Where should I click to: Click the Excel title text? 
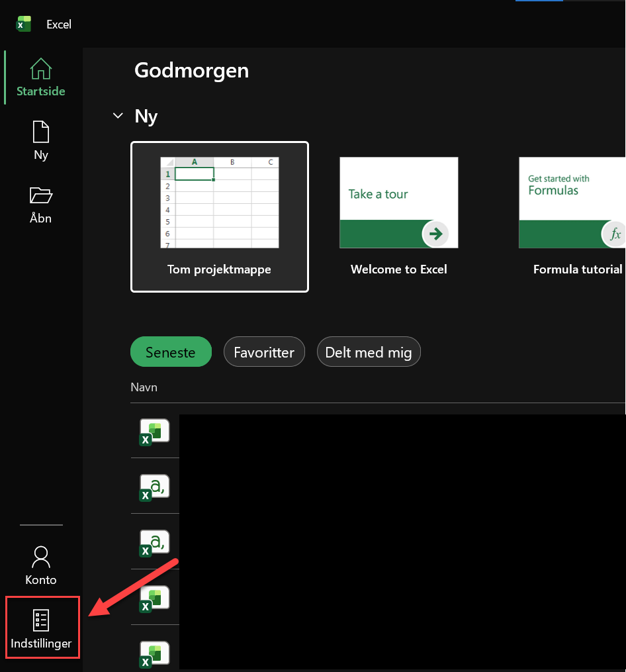tap(59, 24)
